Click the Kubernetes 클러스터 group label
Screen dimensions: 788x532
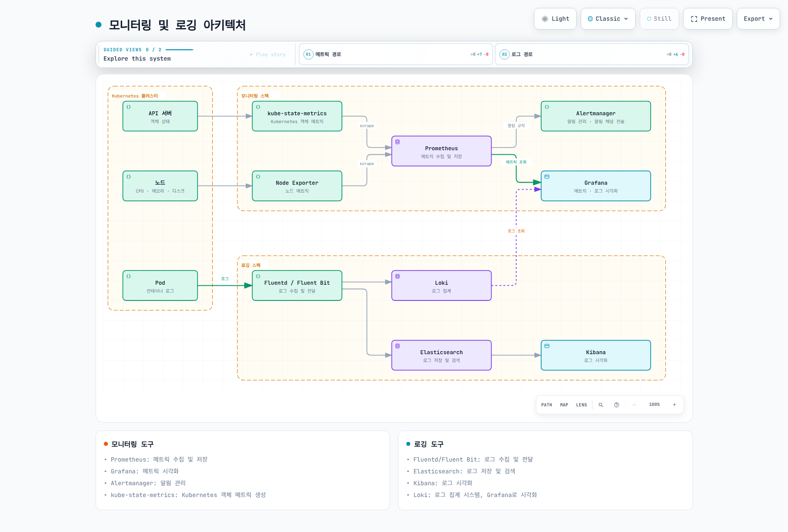[x=135, y=96]
